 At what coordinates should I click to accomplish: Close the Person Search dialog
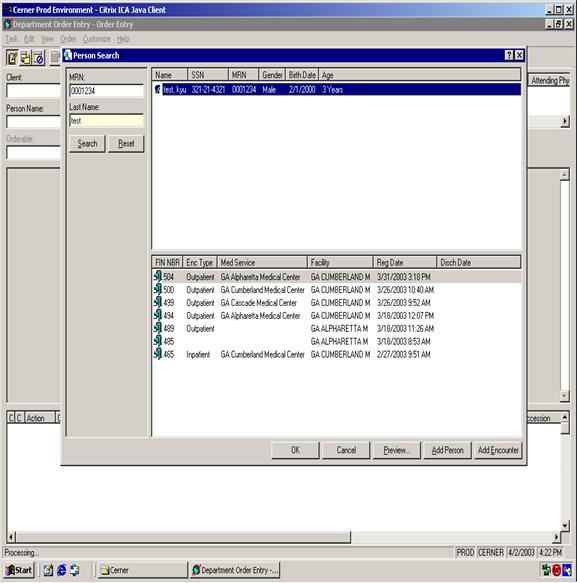point(519,55)
